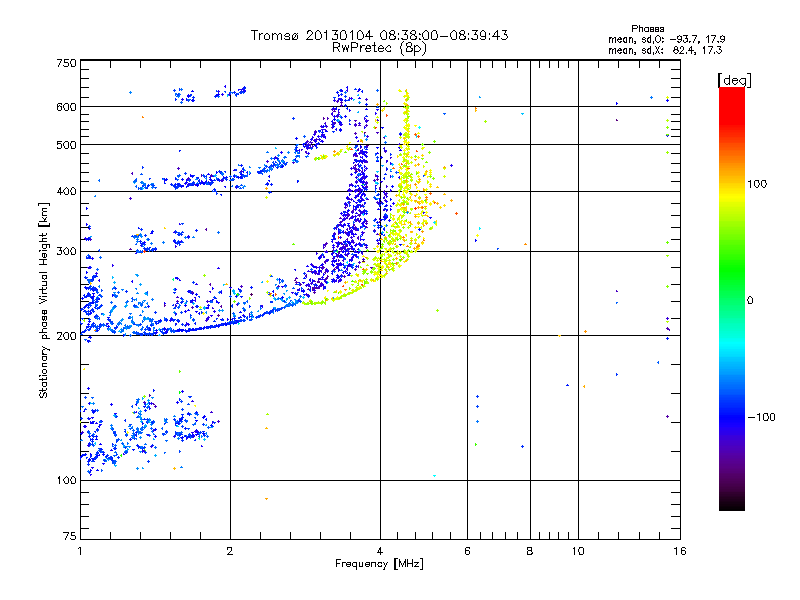Click the x-axis tick label '4'
Screen dimensions: 800x600
point(380,551)
